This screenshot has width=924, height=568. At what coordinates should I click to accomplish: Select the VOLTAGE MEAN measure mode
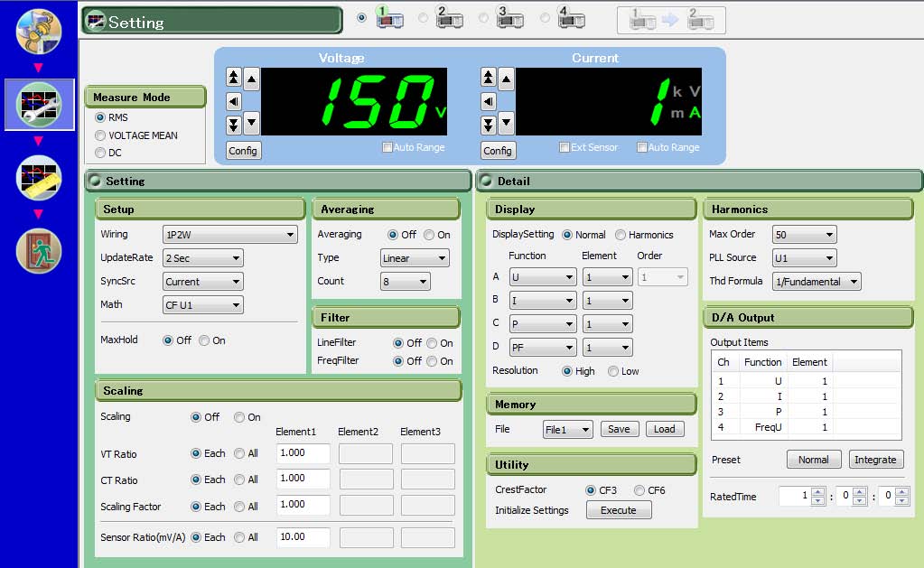coord(100,135)
